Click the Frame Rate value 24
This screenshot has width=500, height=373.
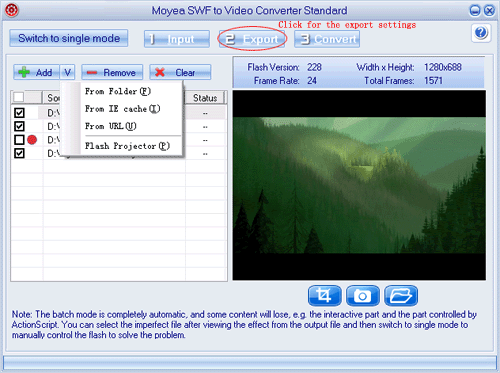(312, 81)
